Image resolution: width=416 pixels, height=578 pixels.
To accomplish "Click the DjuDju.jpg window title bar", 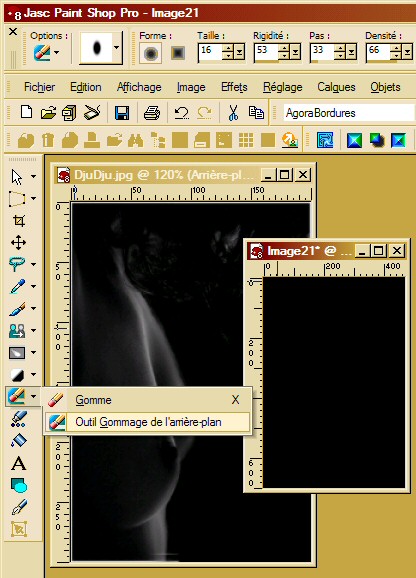I will (x=183, y=175).
